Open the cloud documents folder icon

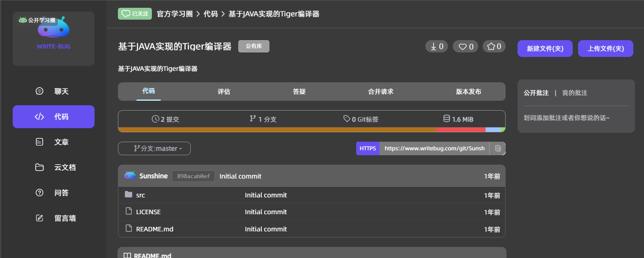coord(39,167)
